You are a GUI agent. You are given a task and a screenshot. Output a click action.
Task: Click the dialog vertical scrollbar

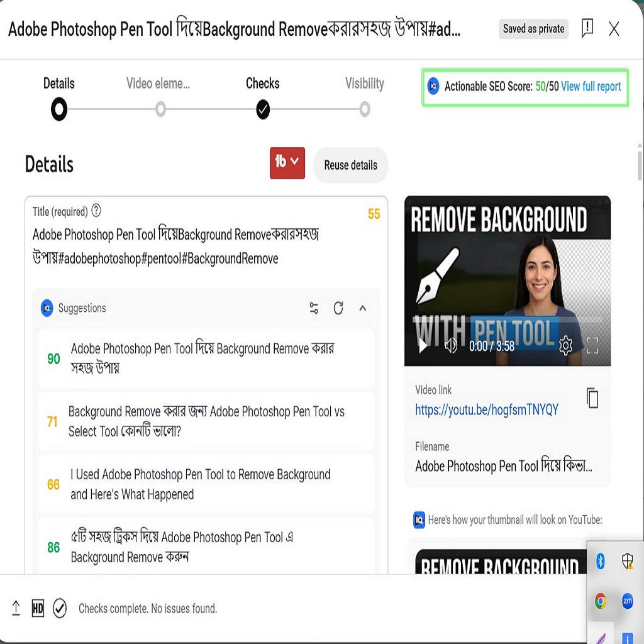coord(640,165)
